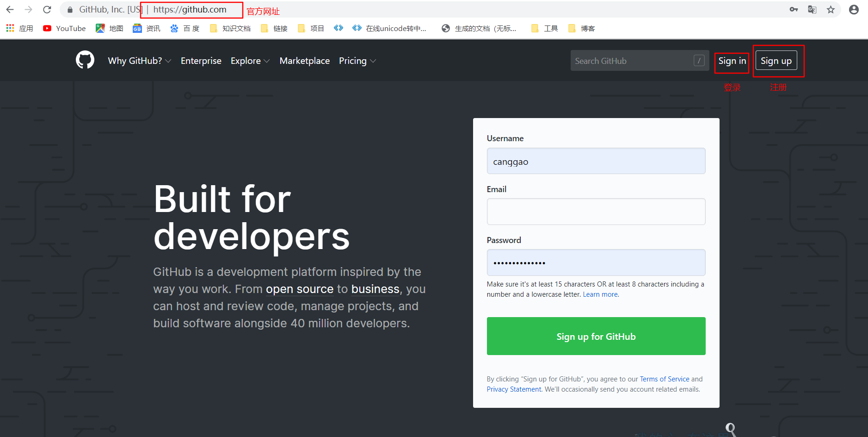Follow the open source link
This screenshot has width=868, height=437.
pyautogui.click(x=300, y=289)
